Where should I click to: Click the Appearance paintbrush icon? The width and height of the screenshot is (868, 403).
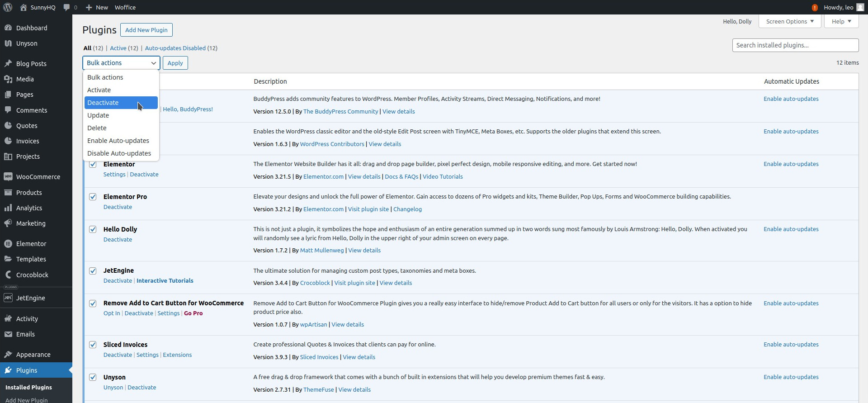click(8, 354)
